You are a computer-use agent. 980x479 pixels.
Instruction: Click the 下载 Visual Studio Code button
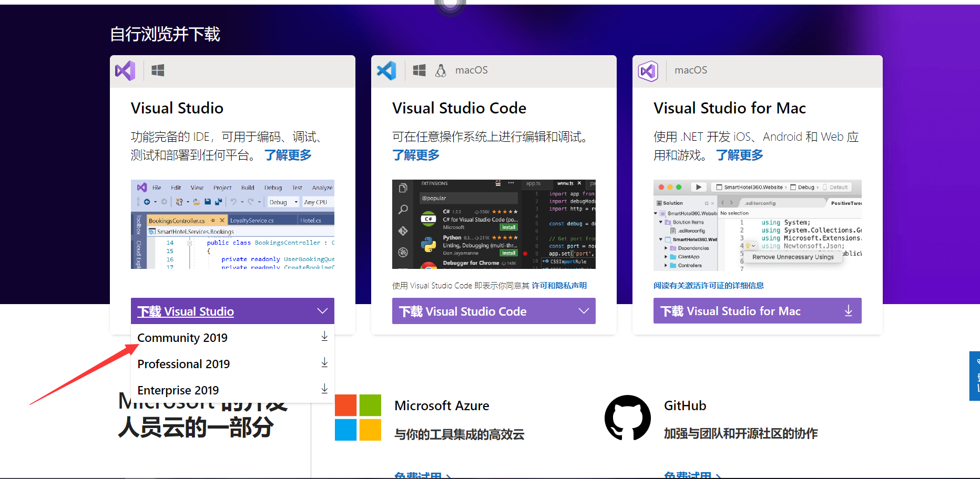pos(494,311)
